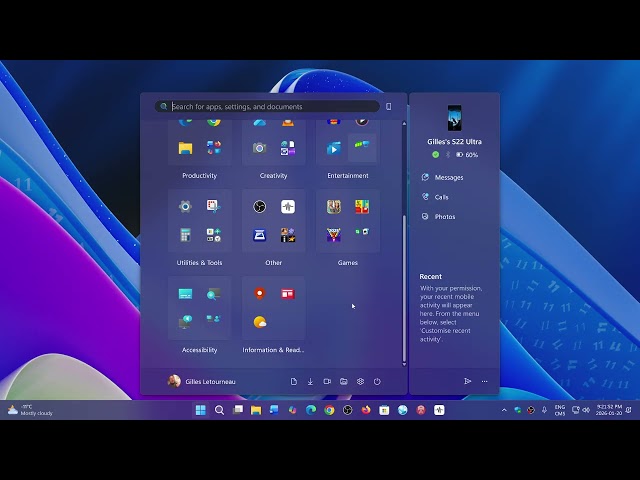The height and width of the screenshot is (480, 640).
Task: Open the phone panel more options menu
Action: click(x=484, y=381)
